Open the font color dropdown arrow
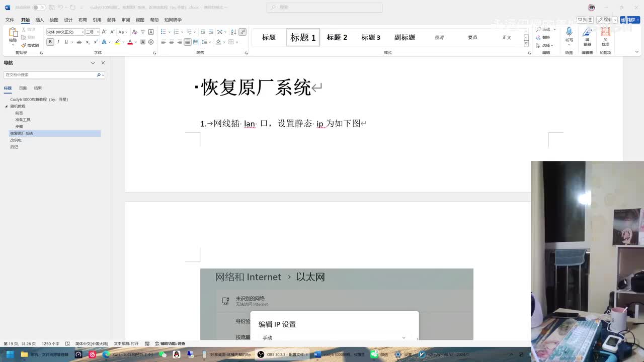Screen dimensions: 644x362 point(135,42)
